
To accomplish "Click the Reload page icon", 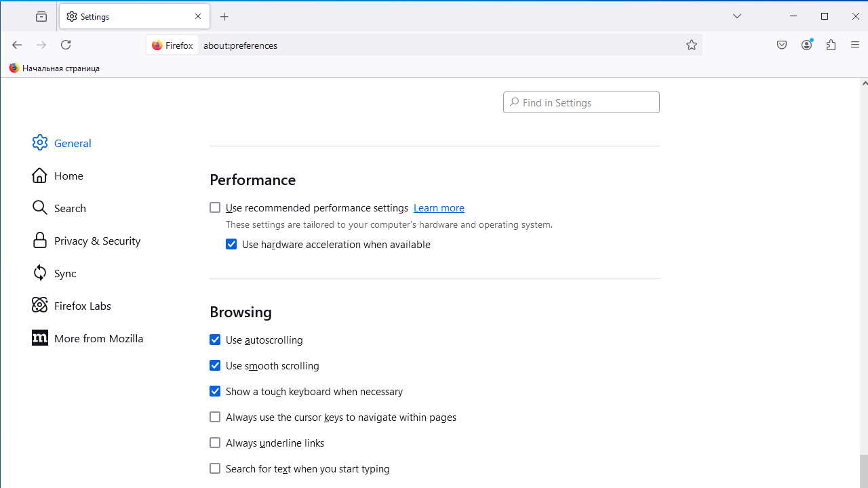I will (66, 45).
